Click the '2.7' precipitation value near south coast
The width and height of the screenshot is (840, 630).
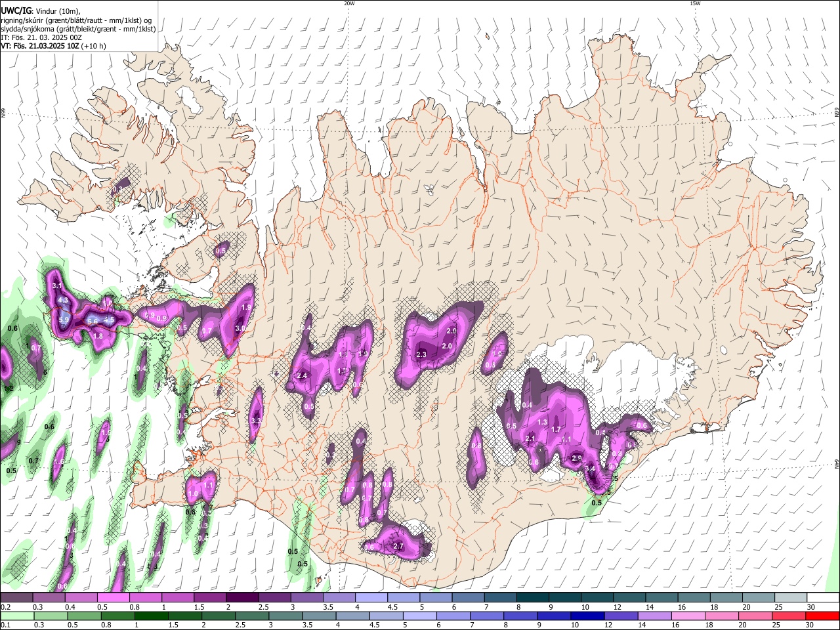click(x=398, y=546)
